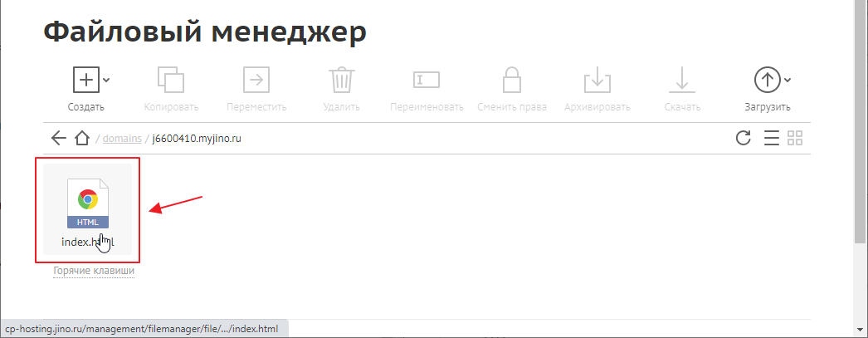Expand the Загрузить dropdown chevron
The image size is (868, 338).
(x=788, y=81)
